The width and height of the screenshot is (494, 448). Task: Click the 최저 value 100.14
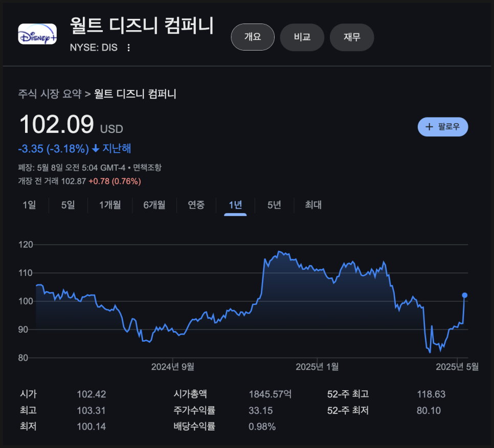click(92, 427)
